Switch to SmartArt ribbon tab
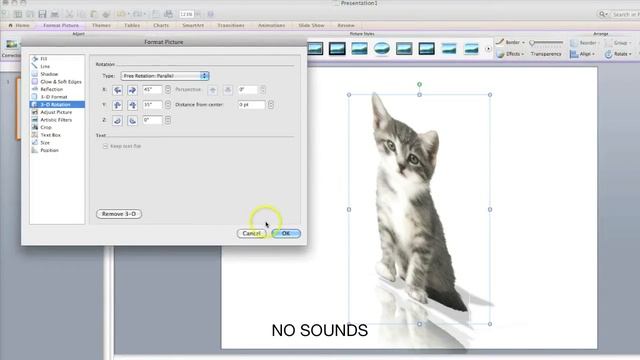Viewport: 640px width, 360px height. [x=193, y=25]
